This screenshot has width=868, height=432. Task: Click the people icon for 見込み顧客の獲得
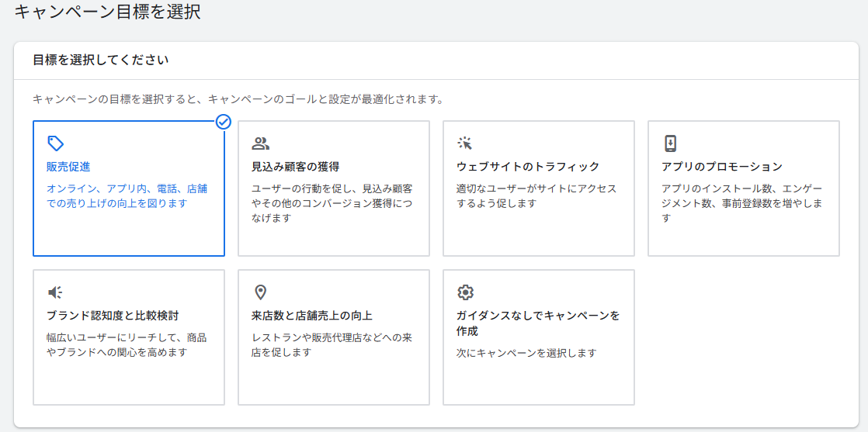pos(260,143)
